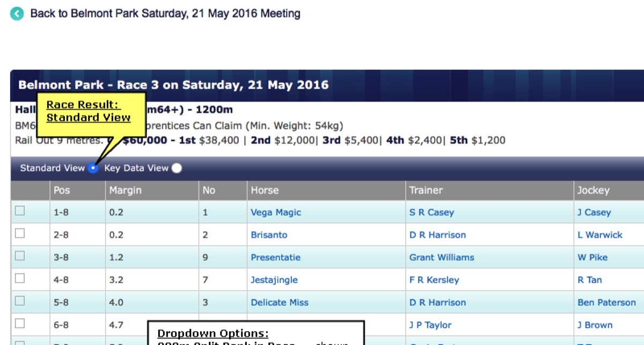Click the Margin column header

point(125,190)
